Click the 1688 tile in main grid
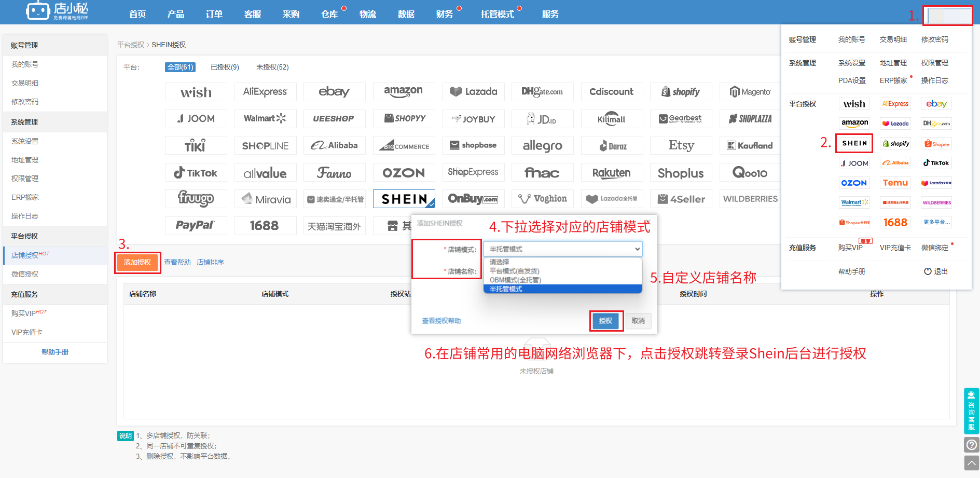Image resolution: width=980 pixels, height=478 pixels. (x=265, y=226)
